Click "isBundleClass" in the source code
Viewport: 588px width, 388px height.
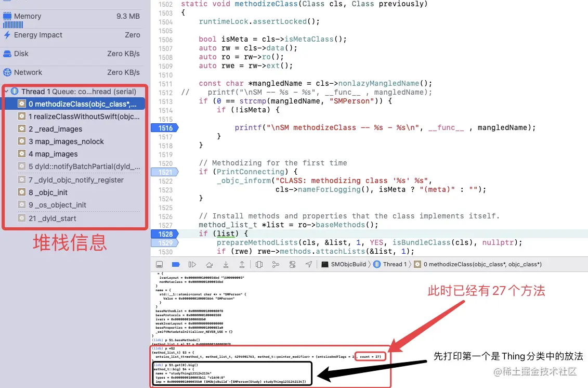pos(422,242)
